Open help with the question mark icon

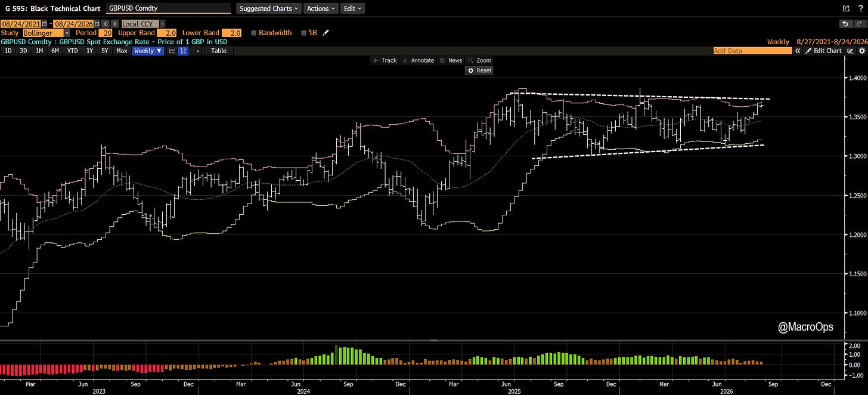[x=860, y=8]
